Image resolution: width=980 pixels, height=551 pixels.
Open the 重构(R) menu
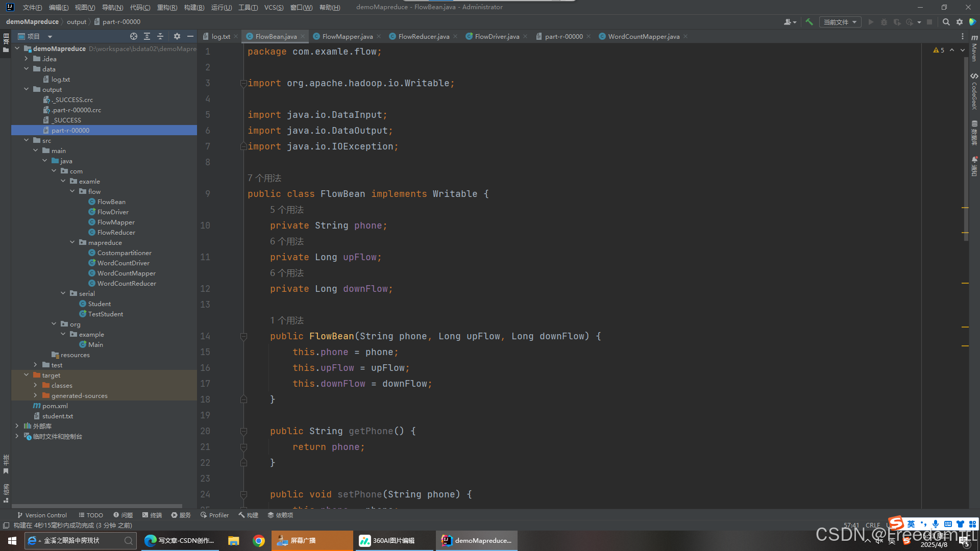(x=167, y=7)
